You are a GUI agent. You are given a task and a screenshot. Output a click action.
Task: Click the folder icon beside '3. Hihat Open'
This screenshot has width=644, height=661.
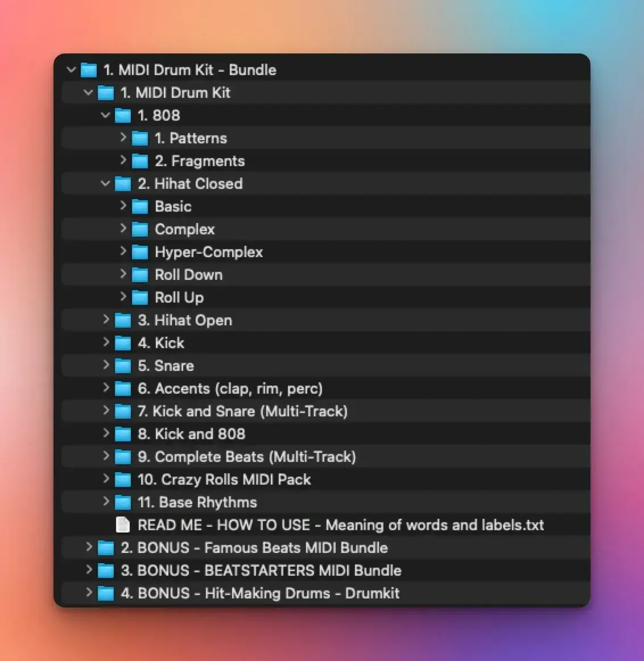click(x=123, y=320)
